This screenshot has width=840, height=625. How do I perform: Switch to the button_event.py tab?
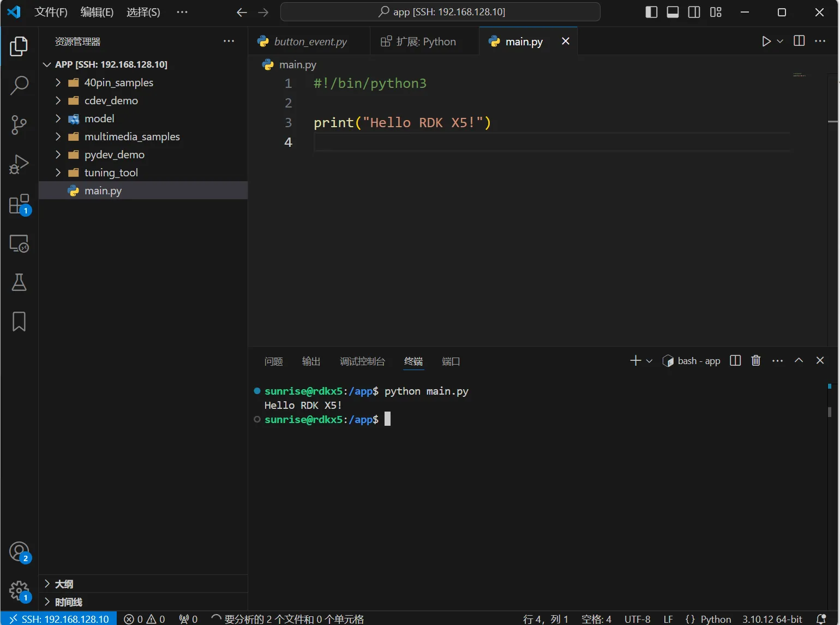(x=310, y=41)
